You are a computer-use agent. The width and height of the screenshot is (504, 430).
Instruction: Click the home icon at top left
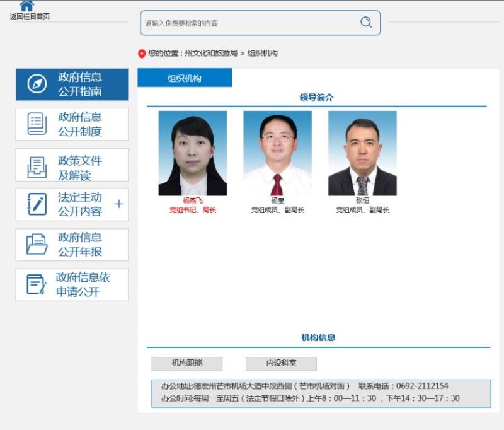click(x=26, y=6)
